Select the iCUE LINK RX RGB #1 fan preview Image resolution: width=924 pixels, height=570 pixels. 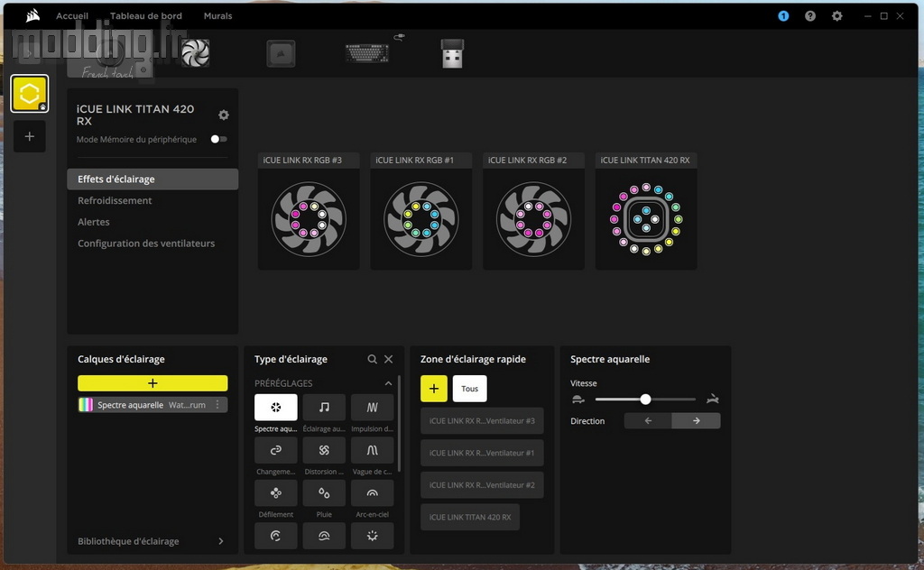421,211
